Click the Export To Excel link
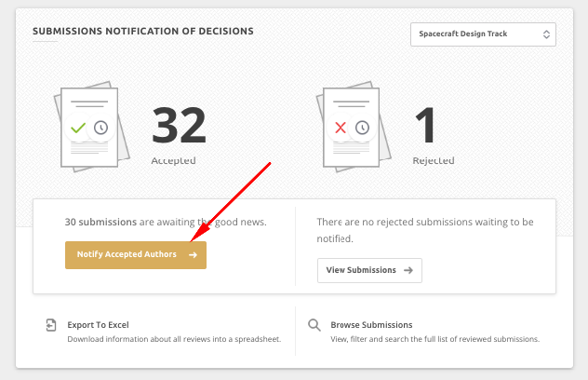Image resolution: width=588 pixels, height=380 pixels. pos(98,325)
